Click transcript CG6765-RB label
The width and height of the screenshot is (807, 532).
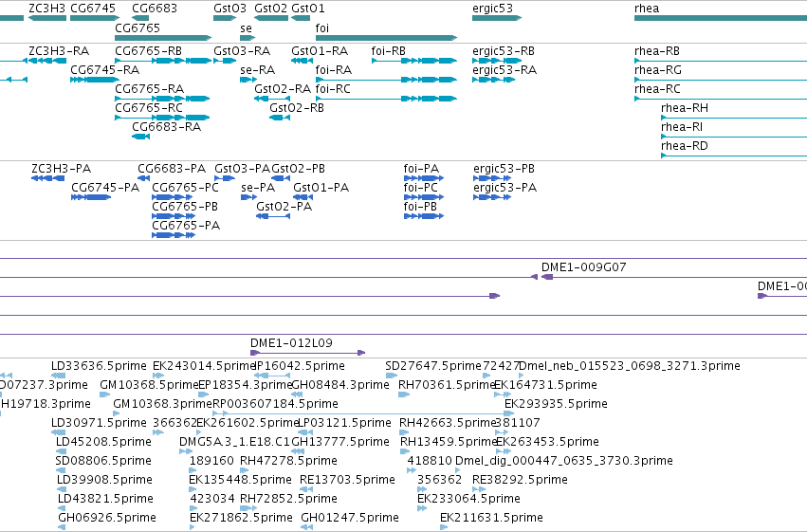click(148, 51)
